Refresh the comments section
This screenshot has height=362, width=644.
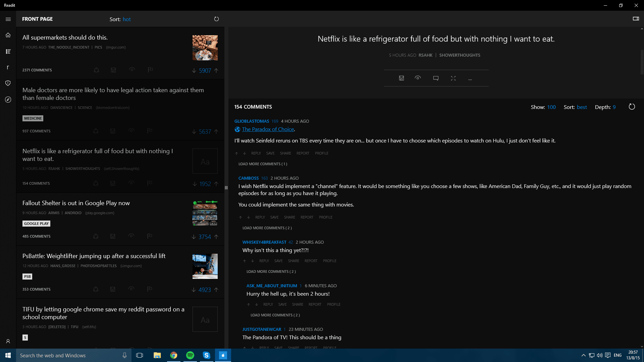(632, 107)
